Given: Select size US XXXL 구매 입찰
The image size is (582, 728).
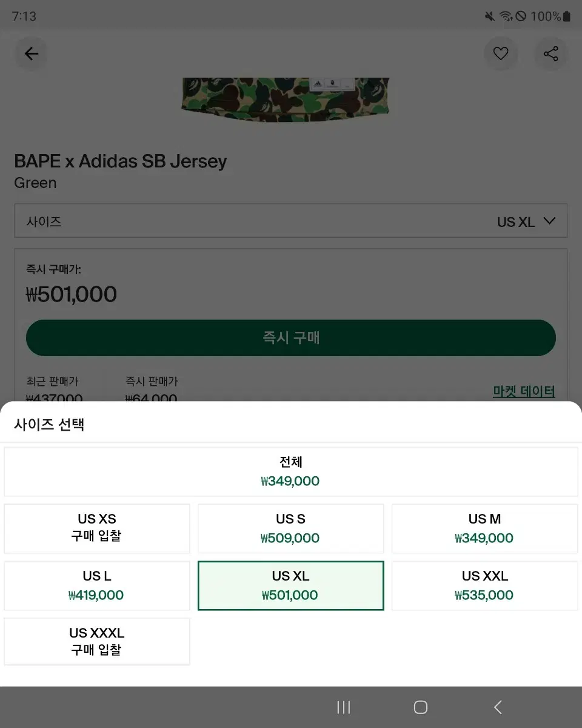Looking at the screenshot, I should pyautogui.click(x=97, y=641).
